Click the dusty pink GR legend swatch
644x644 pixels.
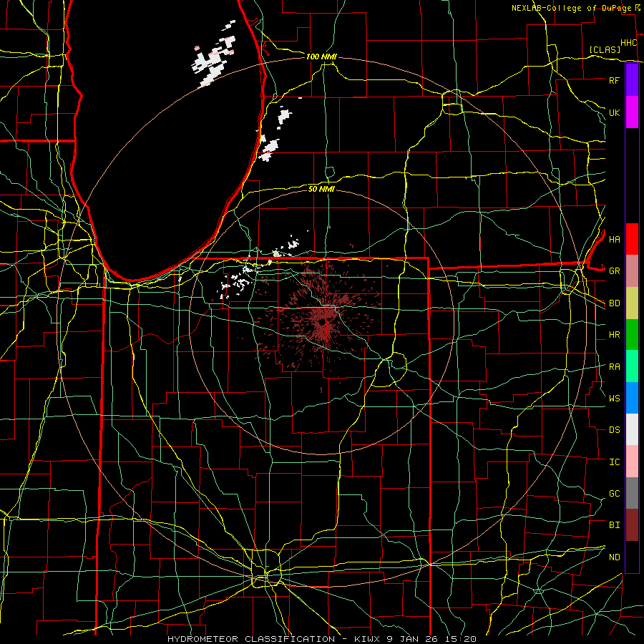pyautogui.click(x=632, y=271)
